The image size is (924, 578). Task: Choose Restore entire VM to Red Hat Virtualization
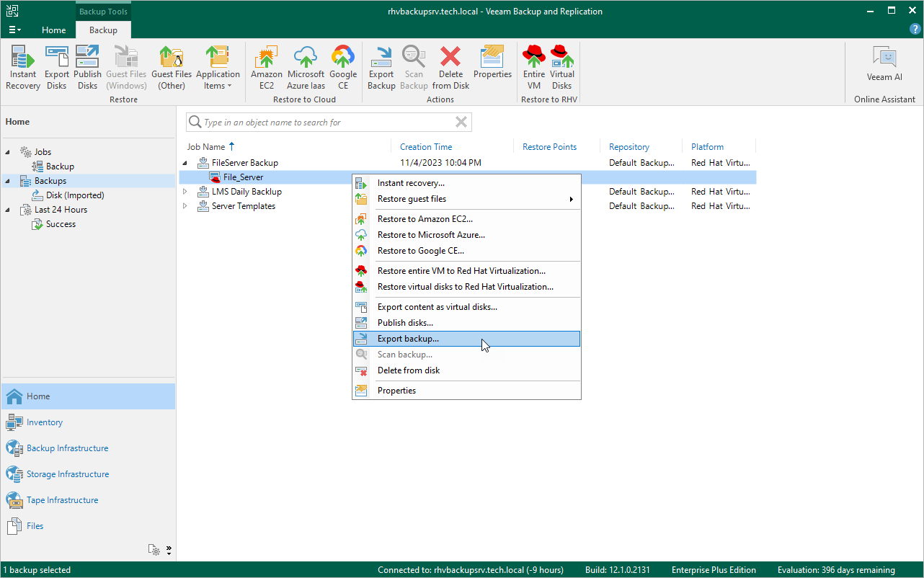coord(466,271)
